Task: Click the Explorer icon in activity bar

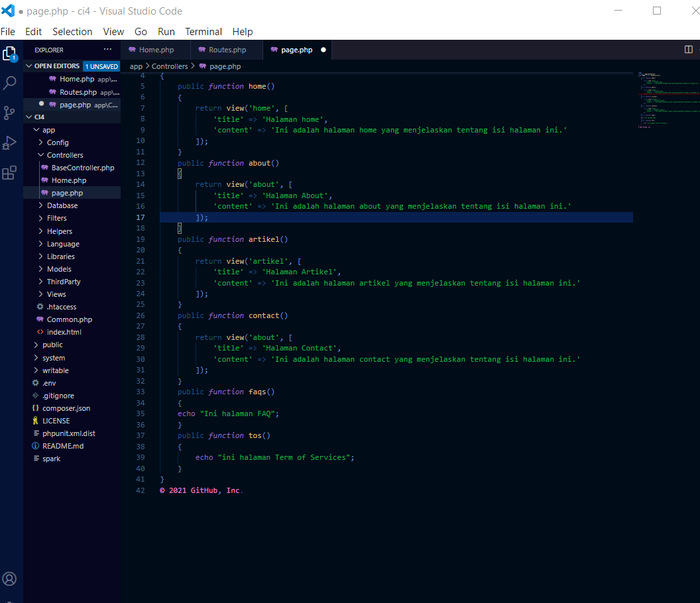Action: coord(10,53)
